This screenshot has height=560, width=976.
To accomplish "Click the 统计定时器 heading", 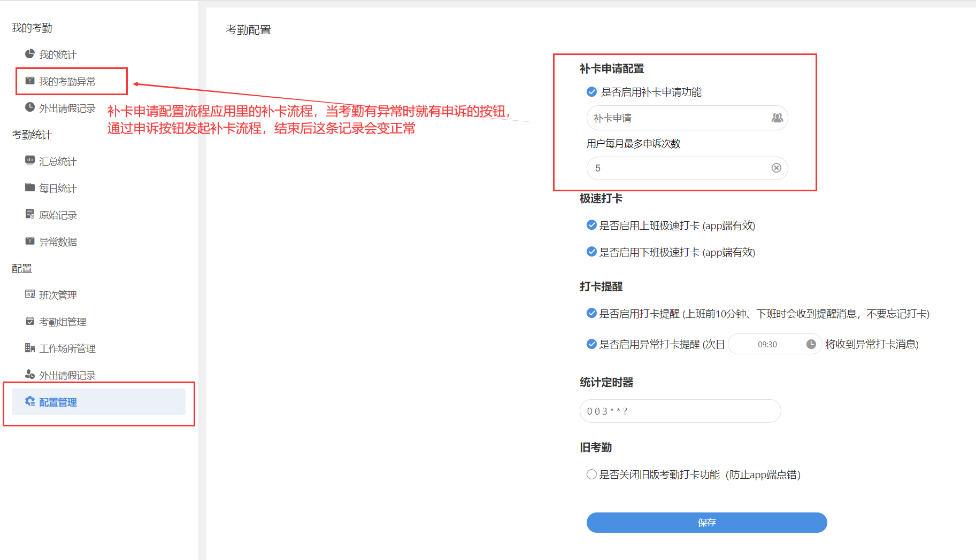I will (606, 382).
